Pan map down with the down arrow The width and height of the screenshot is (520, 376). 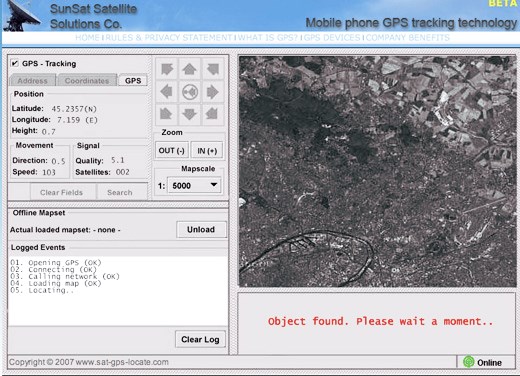click(x=189, y=114)
